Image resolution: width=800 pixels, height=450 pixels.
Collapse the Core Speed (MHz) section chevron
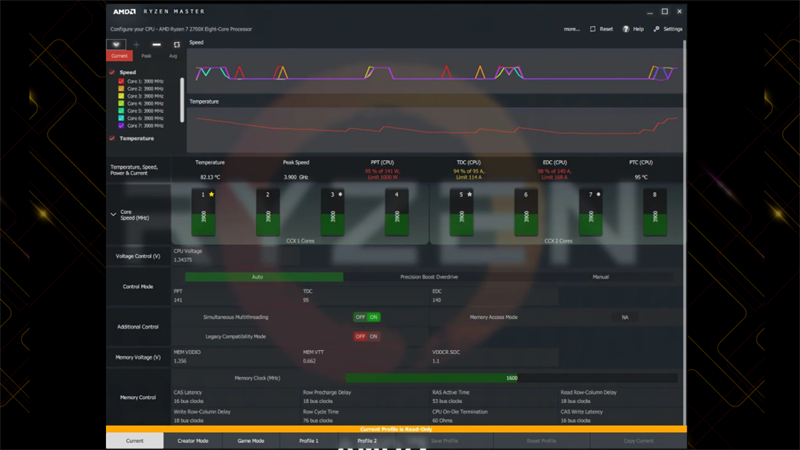click(113, 214)
